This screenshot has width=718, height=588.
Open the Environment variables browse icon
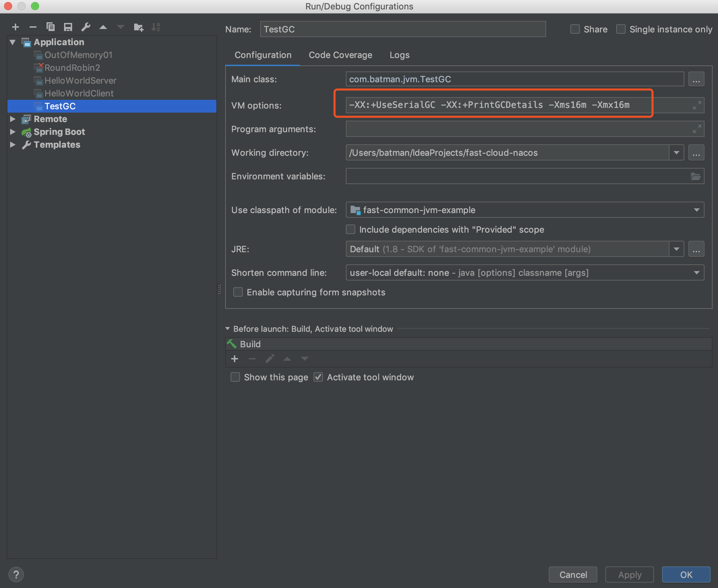(x=695, y=176)
